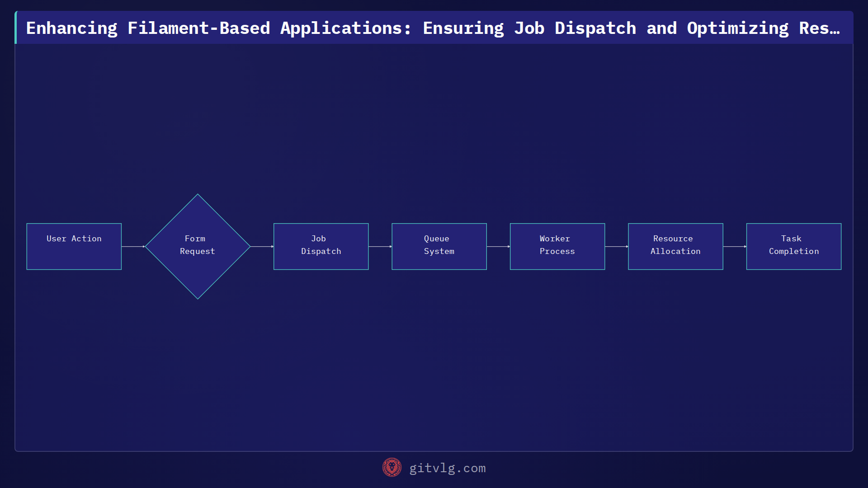868x488 pixels.
Task: Click the Task Completion node
Action: (794, 247)
